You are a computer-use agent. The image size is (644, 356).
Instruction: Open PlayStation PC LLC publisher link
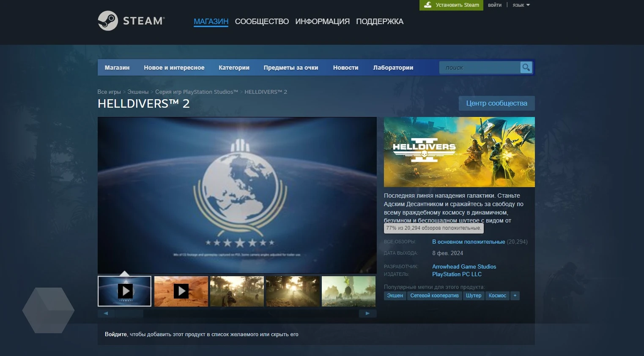pos(457,274)
